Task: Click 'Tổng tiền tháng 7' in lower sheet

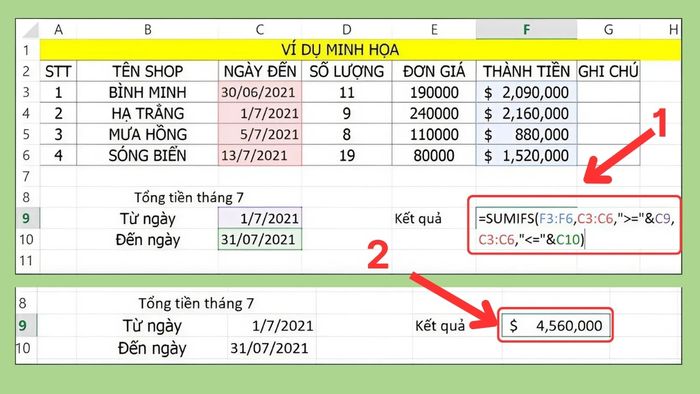Action: (x=196, y=303)
